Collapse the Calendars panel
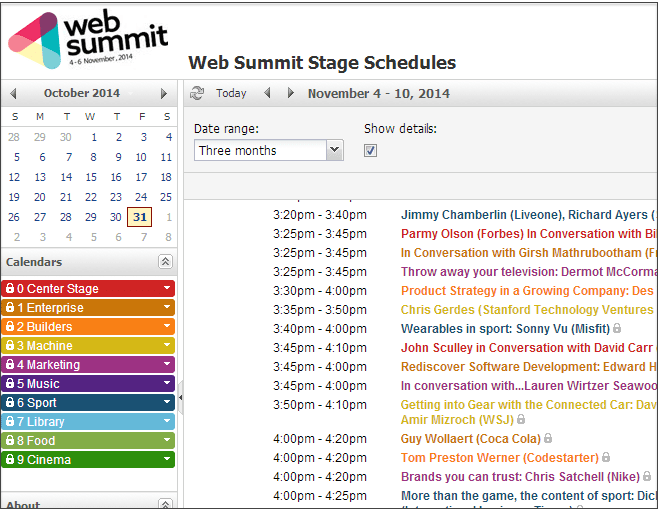Image resolution: width=658 pixels, height=509 pixels. 165,261
